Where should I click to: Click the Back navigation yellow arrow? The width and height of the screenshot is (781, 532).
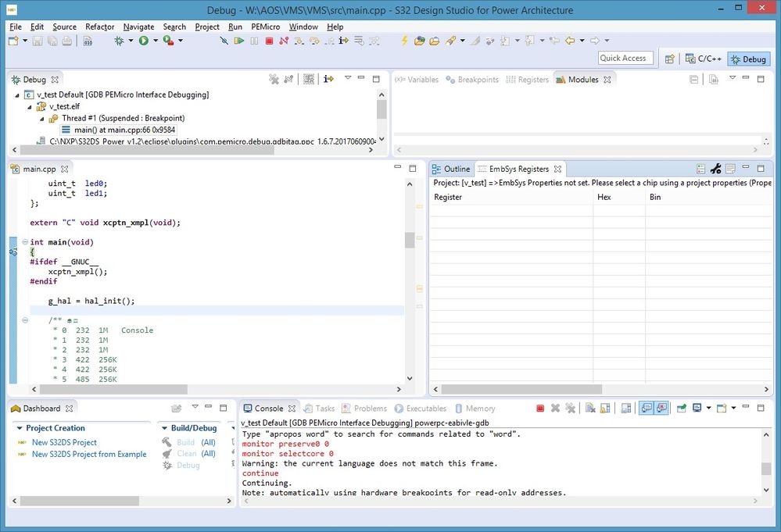570,41
